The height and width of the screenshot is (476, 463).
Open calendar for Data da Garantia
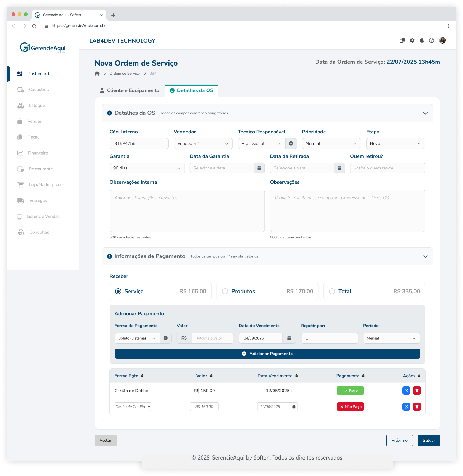(x=259, y=168)
